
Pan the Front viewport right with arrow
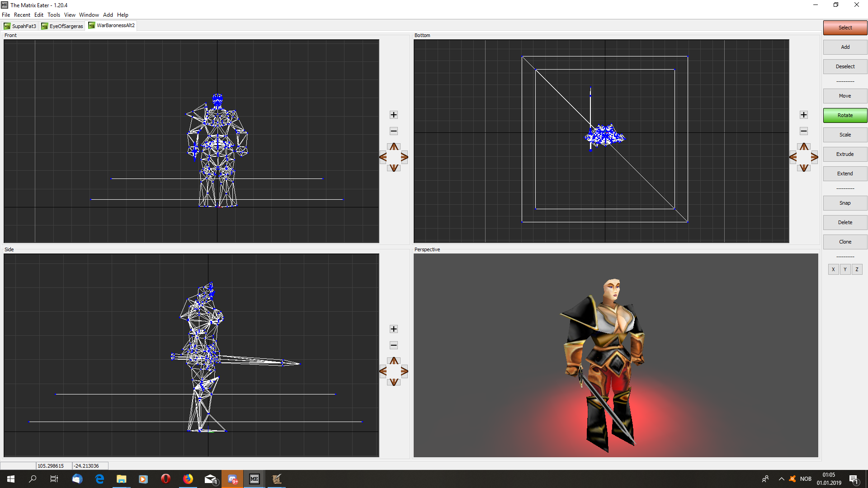pos(405,157)
